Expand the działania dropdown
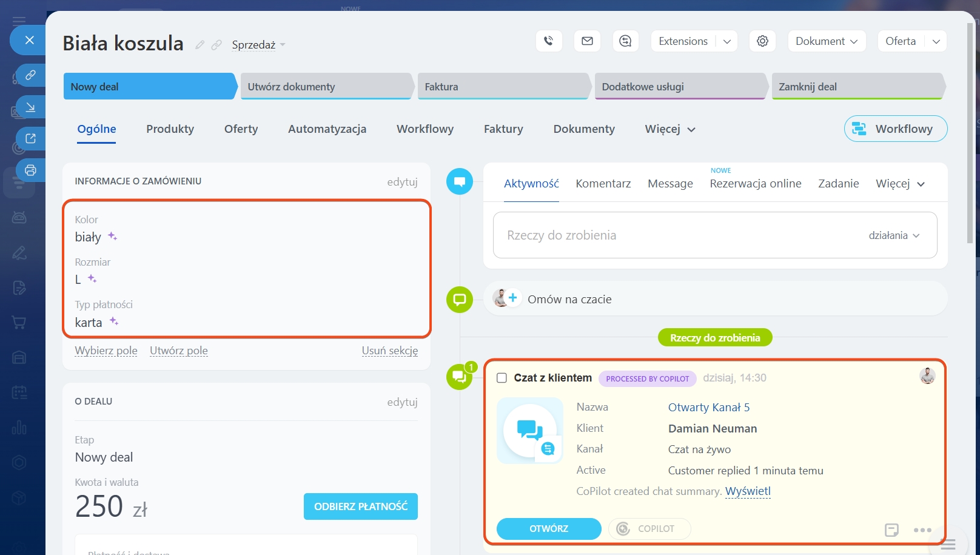 click(894, 235)
